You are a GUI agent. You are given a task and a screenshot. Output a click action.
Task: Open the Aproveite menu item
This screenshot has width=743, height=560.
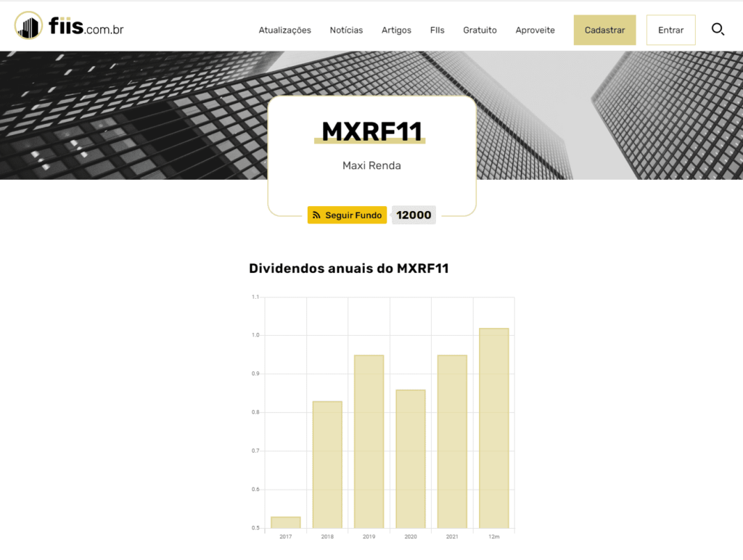[x=535, y=30]
